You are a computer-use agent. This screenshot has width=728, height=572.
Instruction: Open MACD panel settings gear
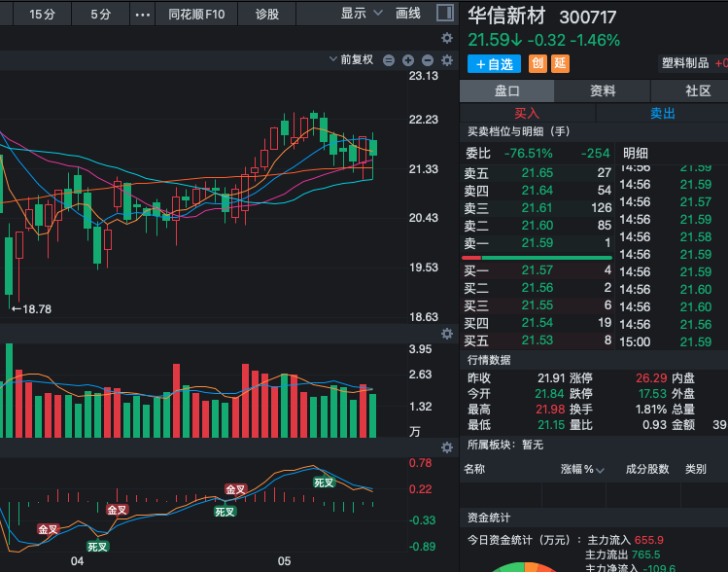click(447, 447)
